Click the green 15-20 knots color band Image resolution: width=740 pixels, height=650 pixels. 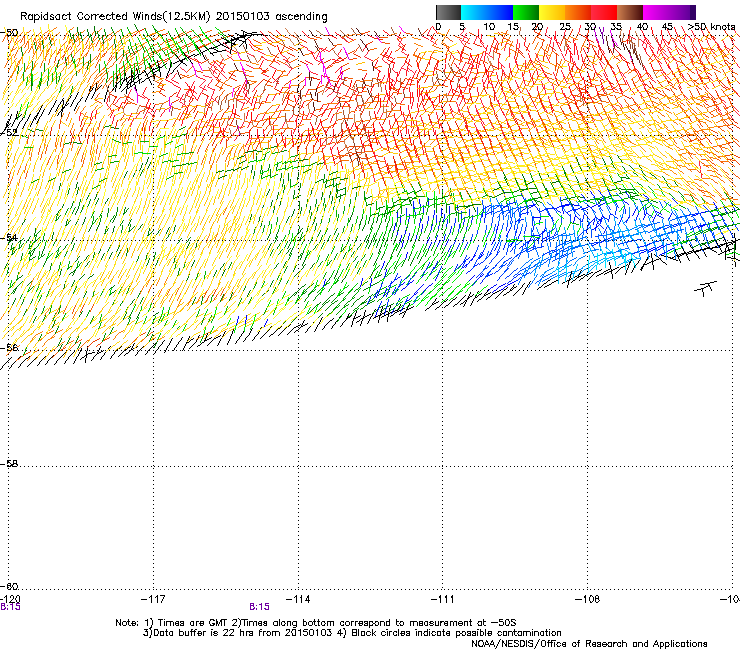coord(526,12)
